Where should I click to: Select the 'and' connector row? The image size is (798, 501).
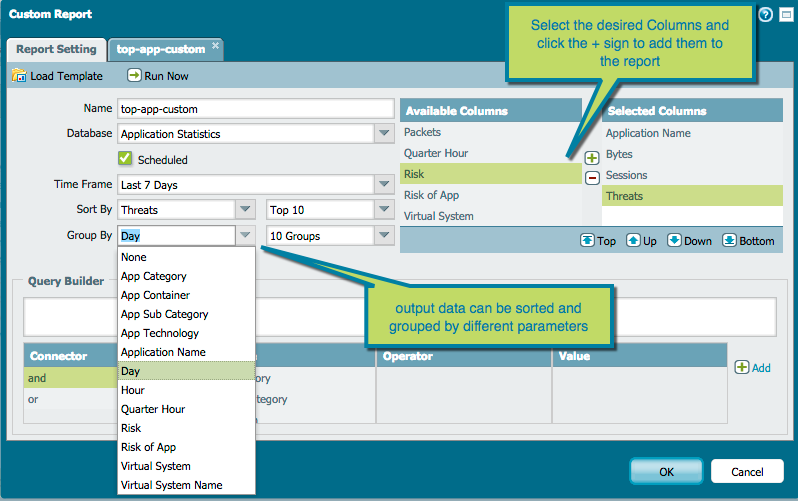coord(71,378)
